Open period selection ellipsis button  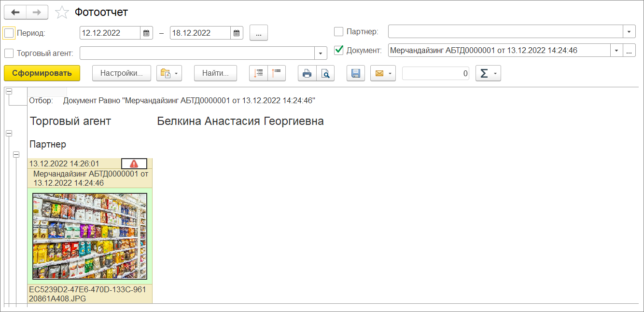[259, 33]
